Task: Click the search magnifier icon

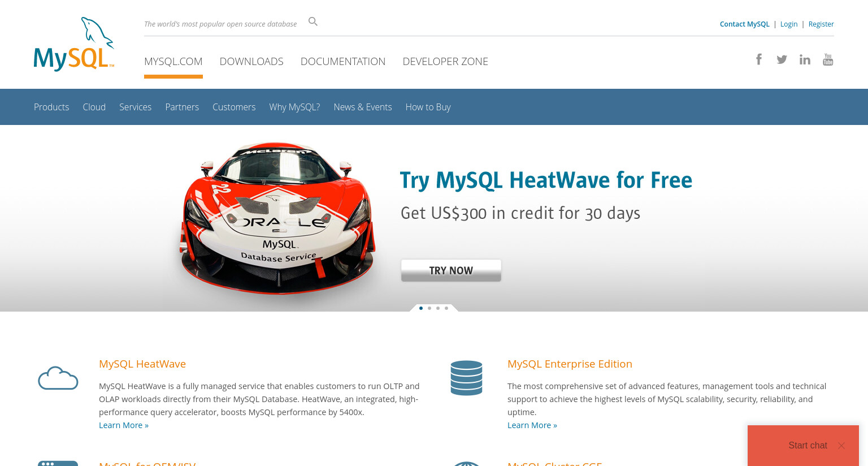Action: coord(313,21)
